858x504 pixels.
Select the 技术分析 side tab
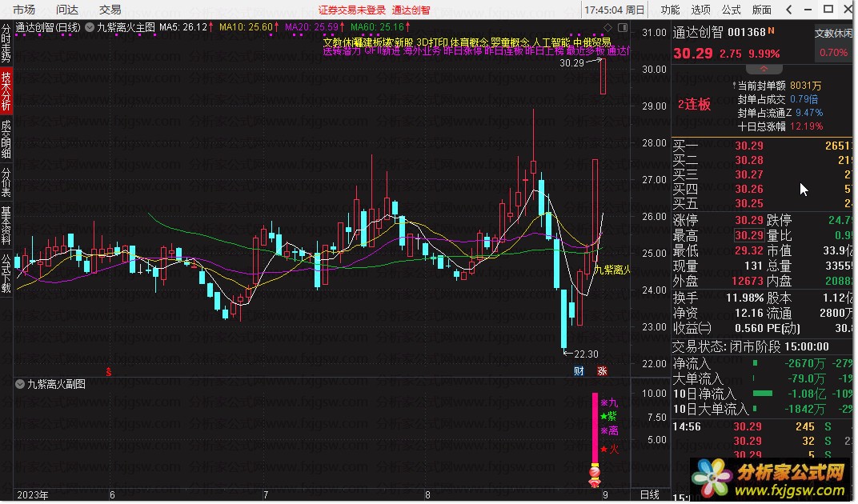click(x=6, y=90)
